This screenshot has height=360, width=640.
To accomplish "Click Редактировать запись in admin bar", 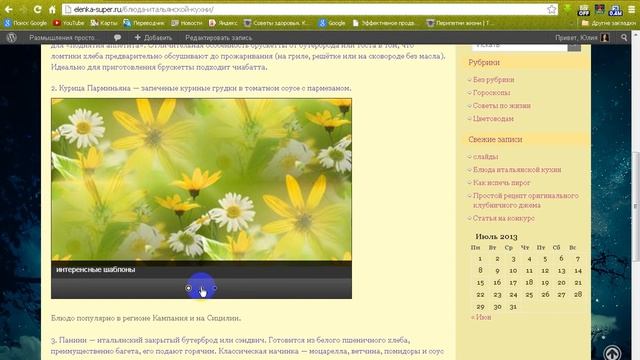I will point(218,38).
